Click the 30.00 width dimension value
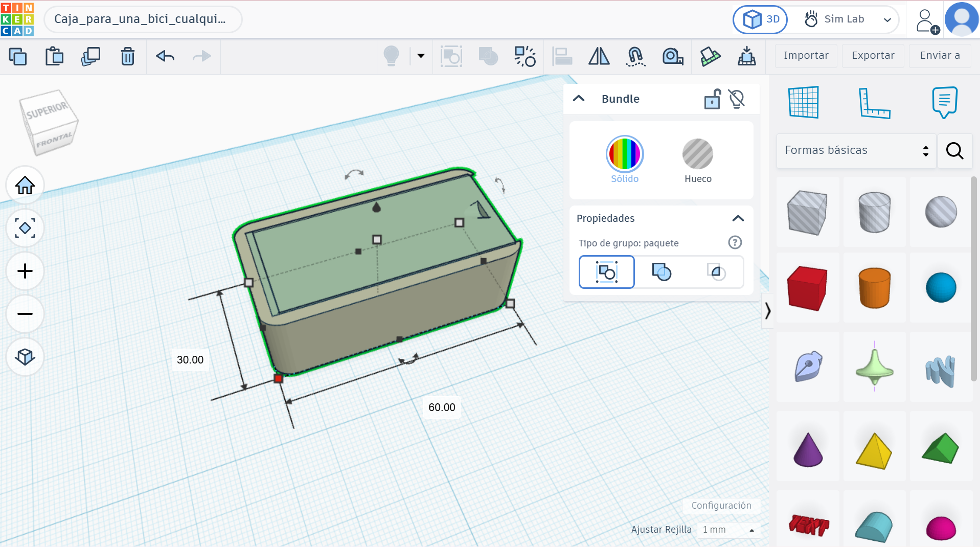This screenshot has width=980, height=547. coord(190,360)
